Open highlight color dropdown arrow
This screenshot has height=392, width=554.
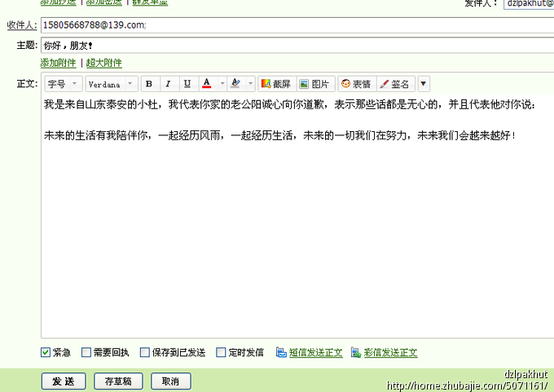250,84
